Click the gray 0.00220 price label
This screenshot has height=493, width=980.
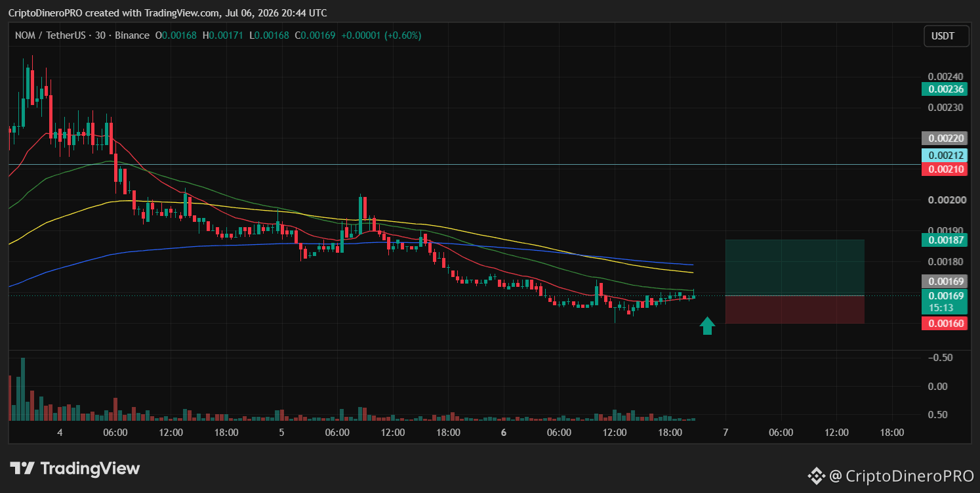pyautogui.click(x=945, y=139)
